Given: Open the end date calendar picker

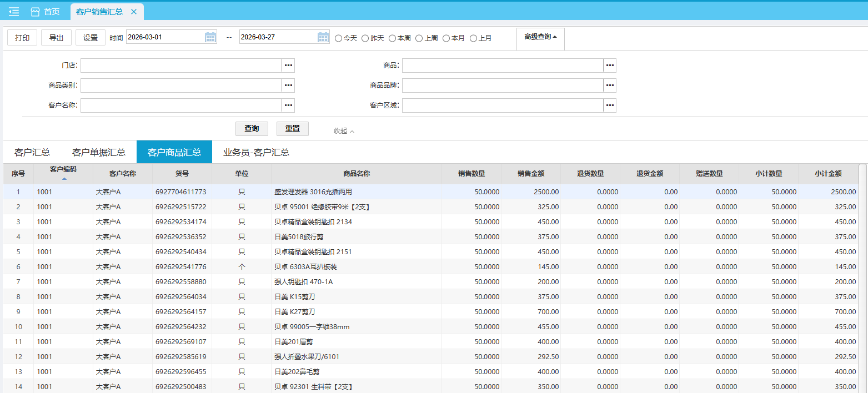Looking at the screenshot, I should 323,37.
